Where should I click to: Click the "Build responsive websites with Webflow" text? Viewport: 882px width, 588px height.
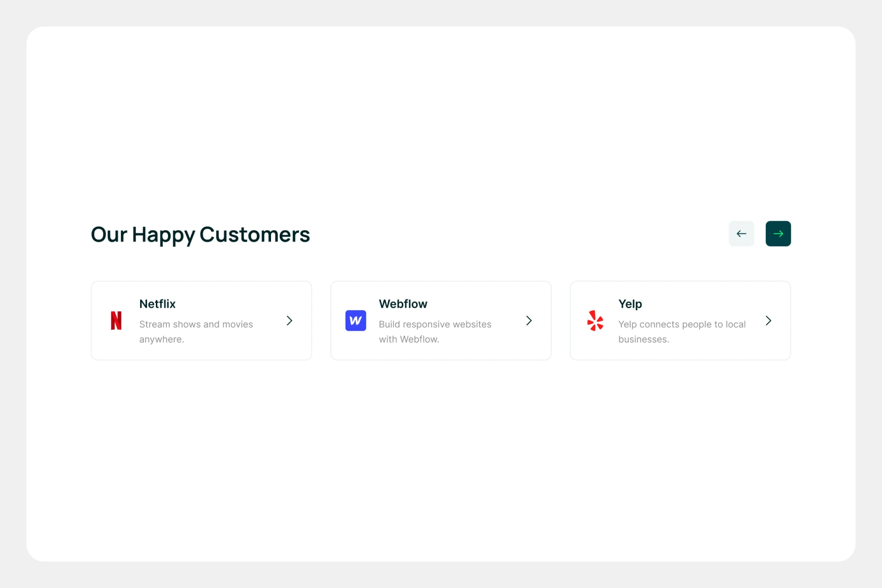click(435, 332)
